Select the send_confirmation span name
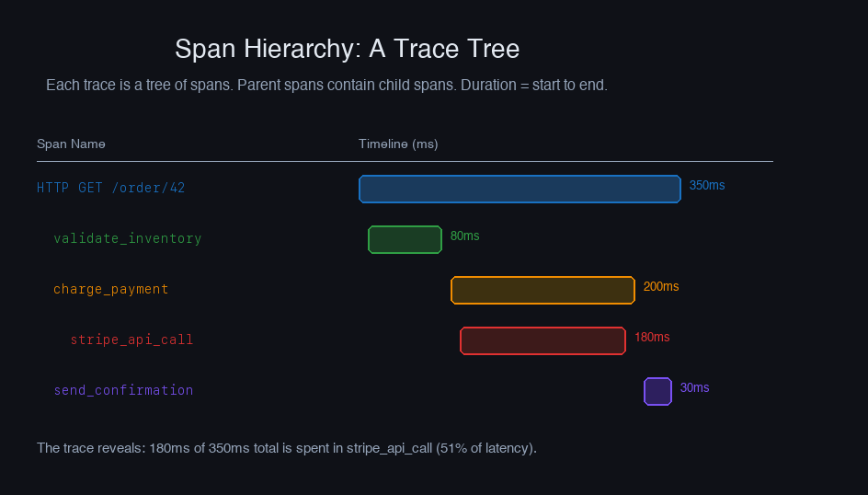 pyautogui.click(x=123, y=390)
